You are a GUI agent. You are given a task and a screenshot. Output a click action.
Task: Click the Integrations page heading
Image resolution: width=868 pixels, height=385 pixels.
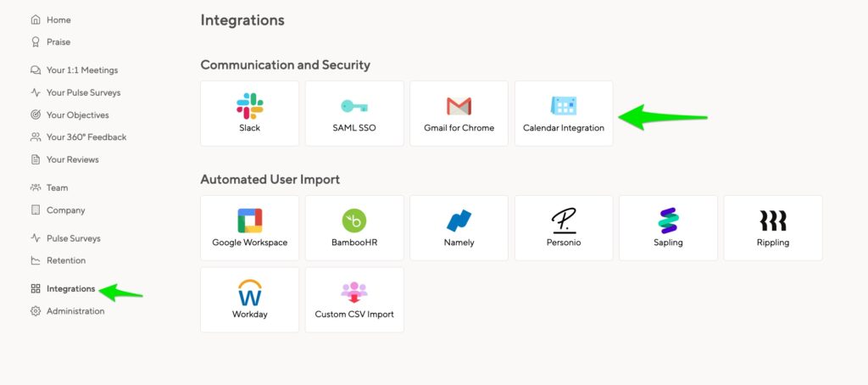click(x=242, y=20)
